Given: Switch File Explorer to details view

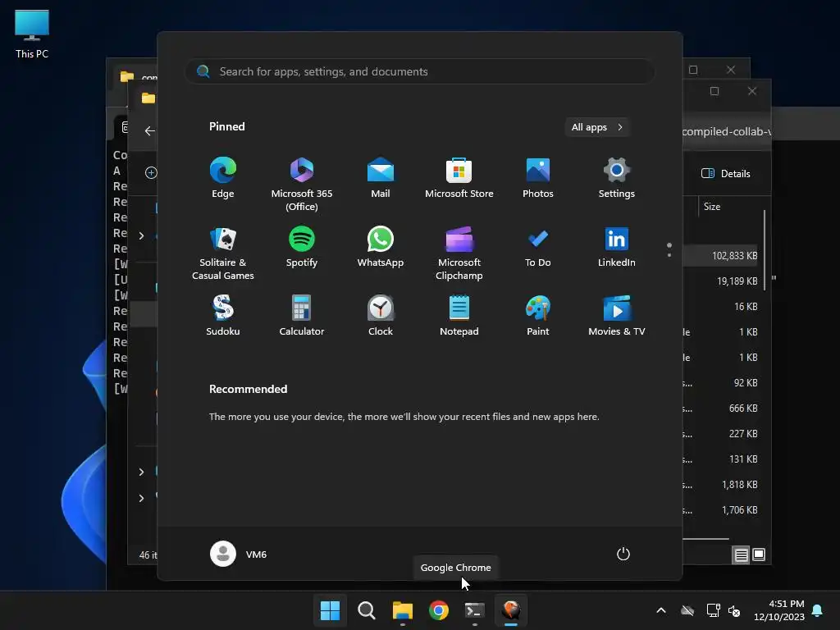Looking at the screenshot, I should pos(741,555).
